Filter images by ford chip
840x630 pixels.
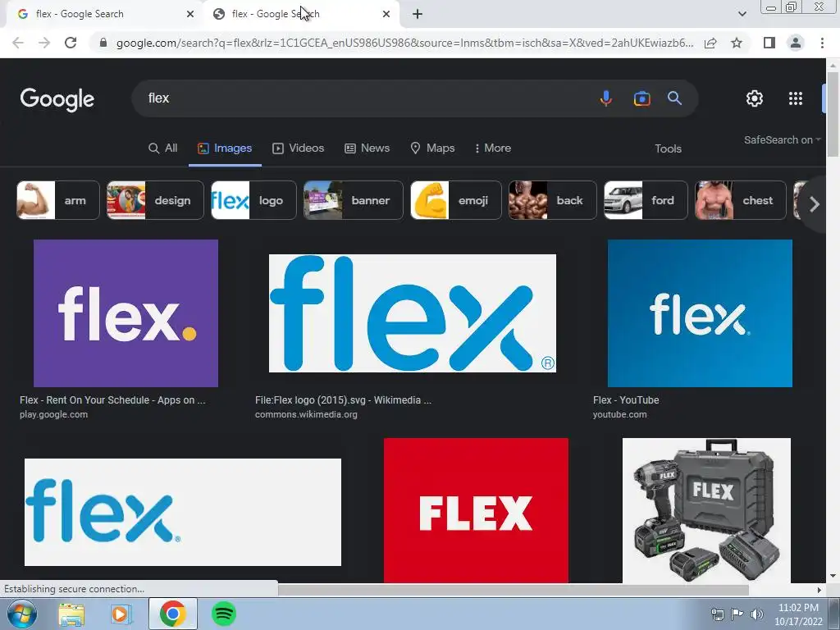click(646, 200)
